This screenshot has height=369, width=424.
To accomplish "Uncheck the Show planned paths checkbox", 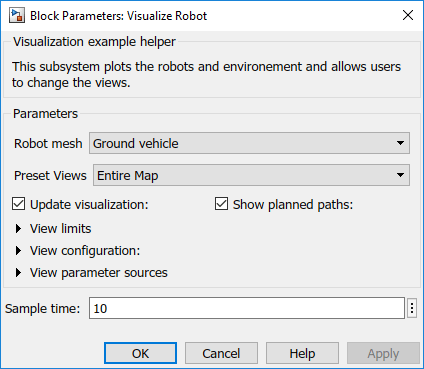I will point(221,204).
